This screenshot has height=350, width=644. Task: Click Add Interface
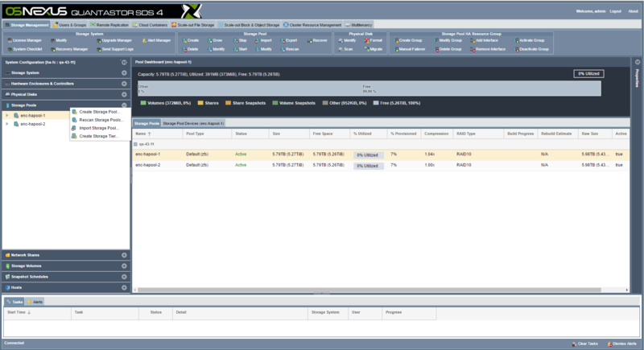484,40
